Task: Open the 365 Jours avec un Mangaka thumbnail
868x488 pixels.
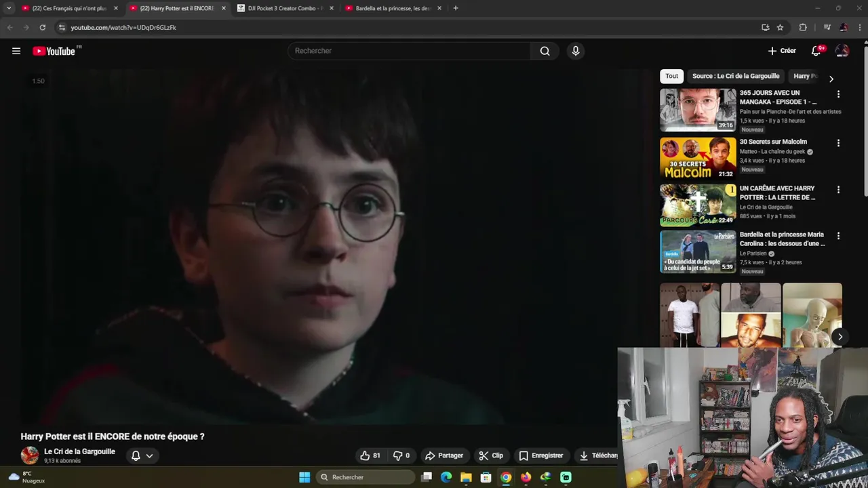Action: click(698, 110)
